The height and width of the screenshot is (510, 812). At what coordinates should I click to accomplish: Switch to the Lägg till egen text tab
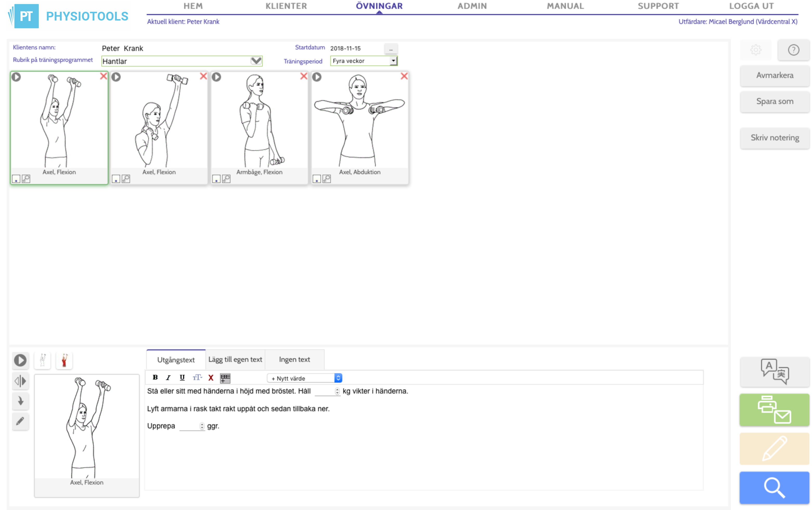click(235, 359)
